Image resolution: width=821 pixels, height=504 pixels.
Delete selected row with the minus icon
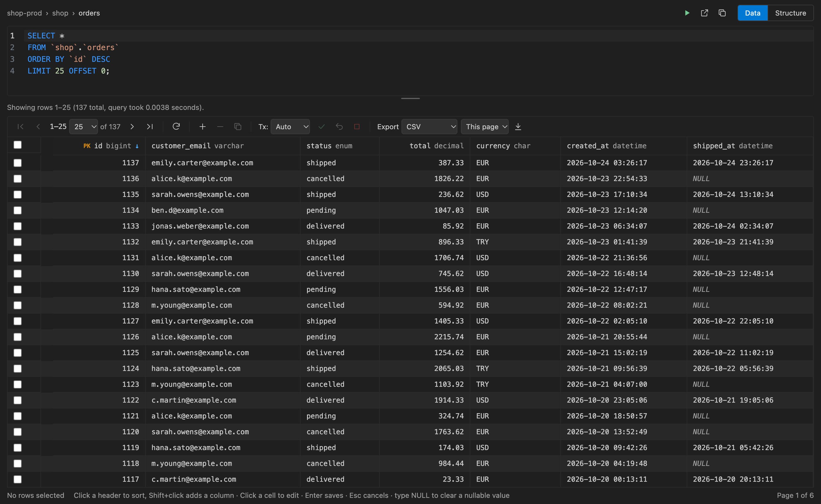point(220,127)
